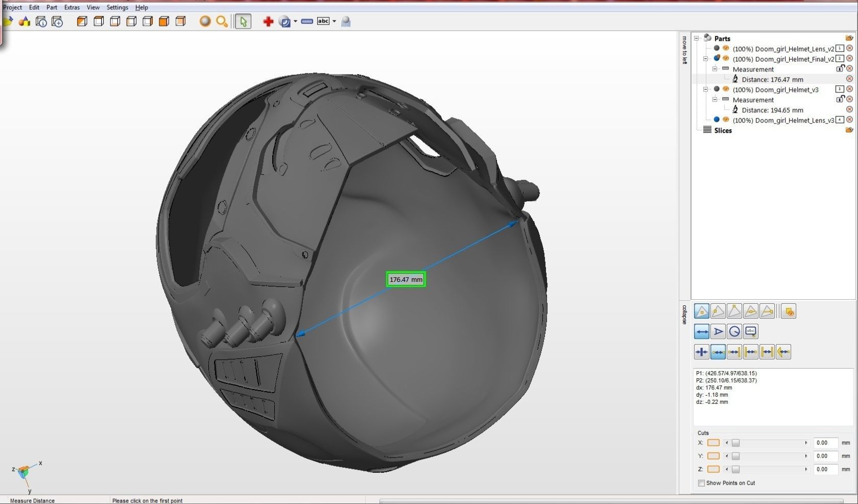Select the sixth solid orange cube view icon
858x504 pixels.
(x=164, y=21)
